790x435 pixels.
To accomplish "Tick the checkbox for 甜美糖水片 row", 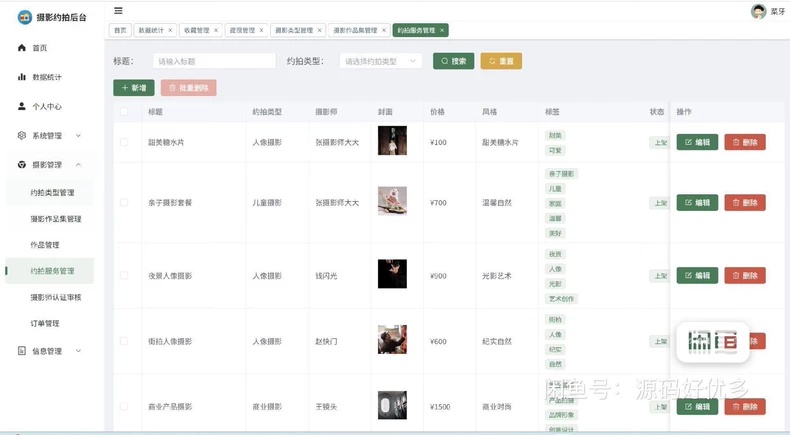I will click(x=124, y=142).
